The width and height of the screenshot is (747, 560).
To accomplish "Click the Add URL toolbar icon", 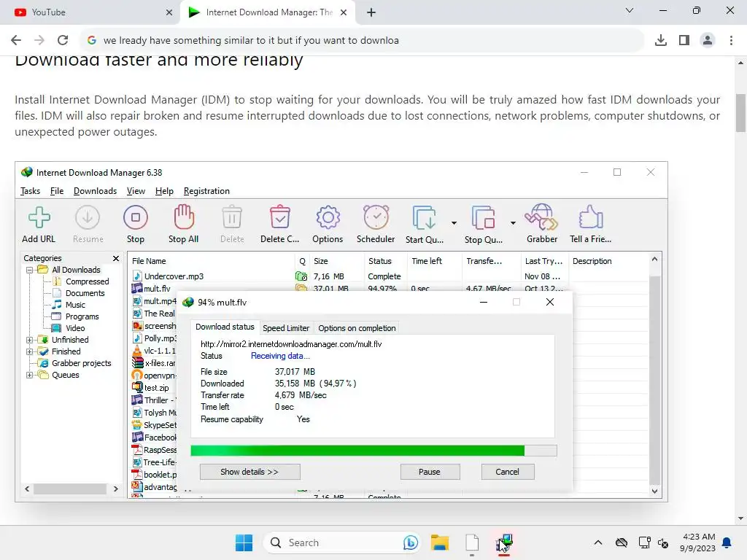I will 39,217.
